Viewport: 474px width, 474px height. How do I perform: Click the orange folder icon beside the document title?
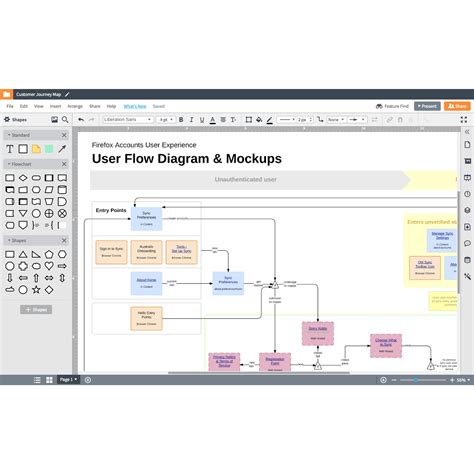[6, 94]
